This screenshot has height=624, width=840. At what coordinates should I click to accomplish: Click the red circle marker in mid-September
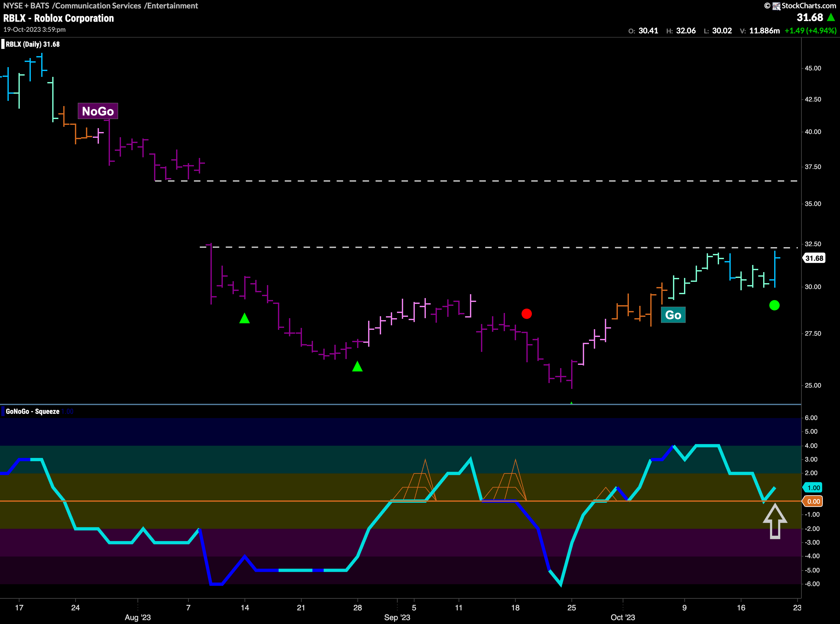526,314
